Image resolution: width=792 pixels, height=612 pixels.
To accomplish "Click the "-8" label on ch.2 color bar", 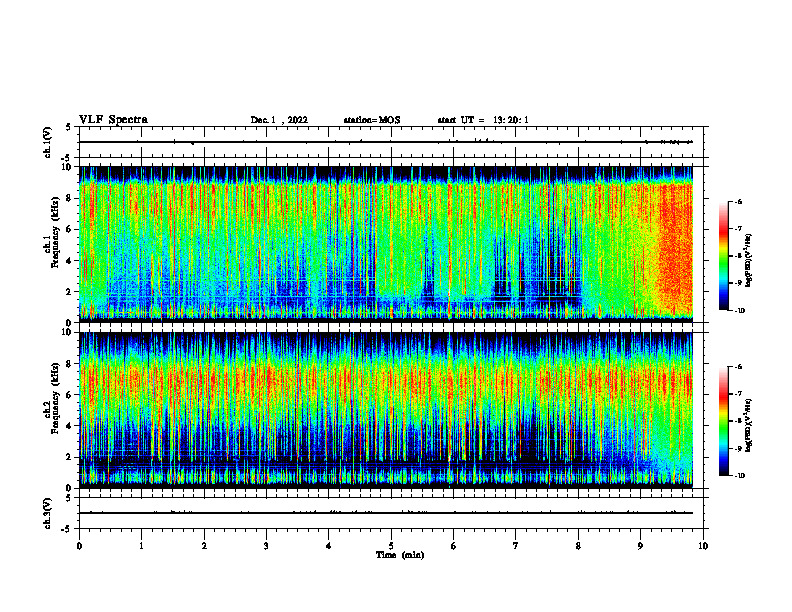I will click(x=738, y=421).
